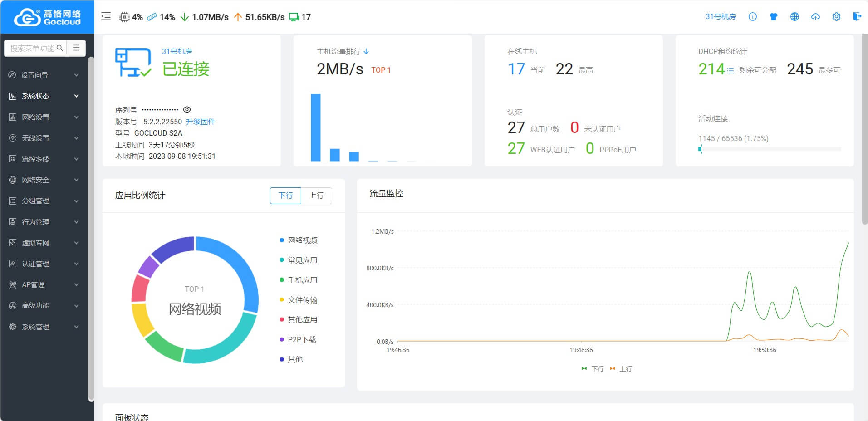Click the 活动连接 progress bar

coord(770,149)
